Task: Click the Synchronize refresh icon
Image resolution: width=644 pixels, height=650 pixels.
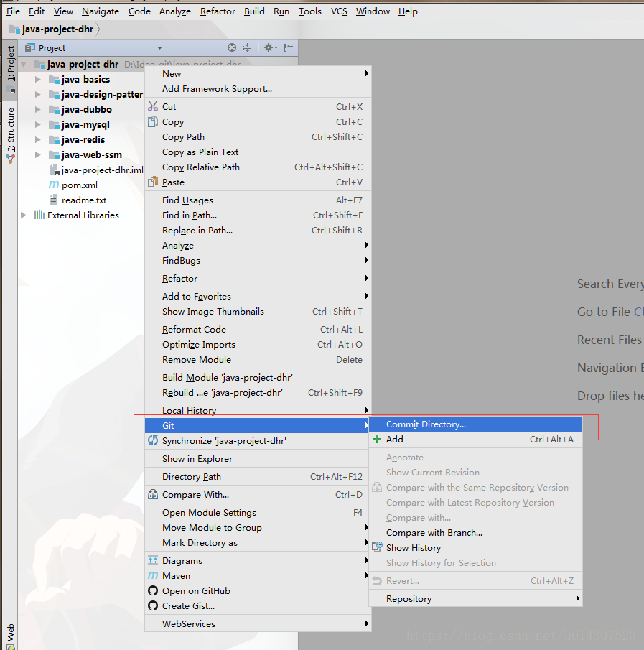Action: (x=153, y=441)
